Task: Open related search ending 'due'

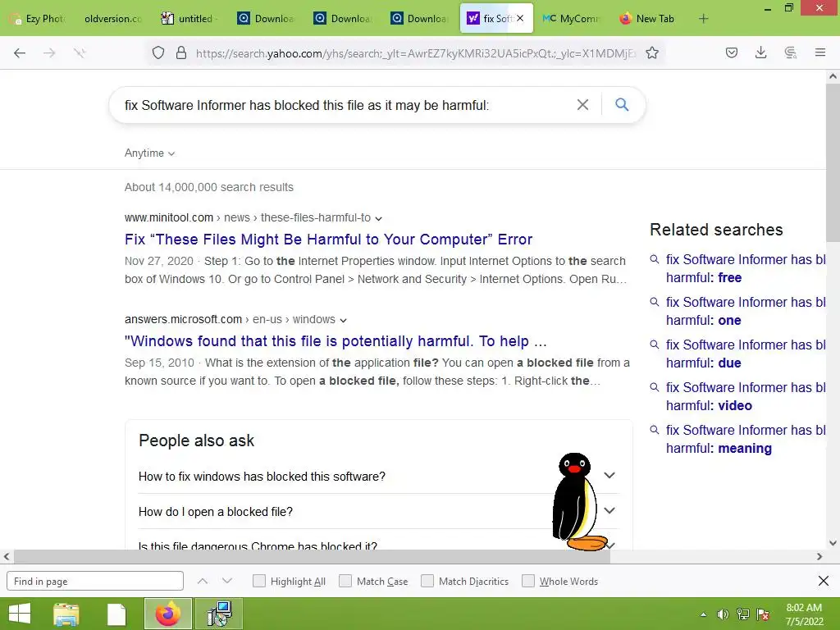Action: point(745,354)
